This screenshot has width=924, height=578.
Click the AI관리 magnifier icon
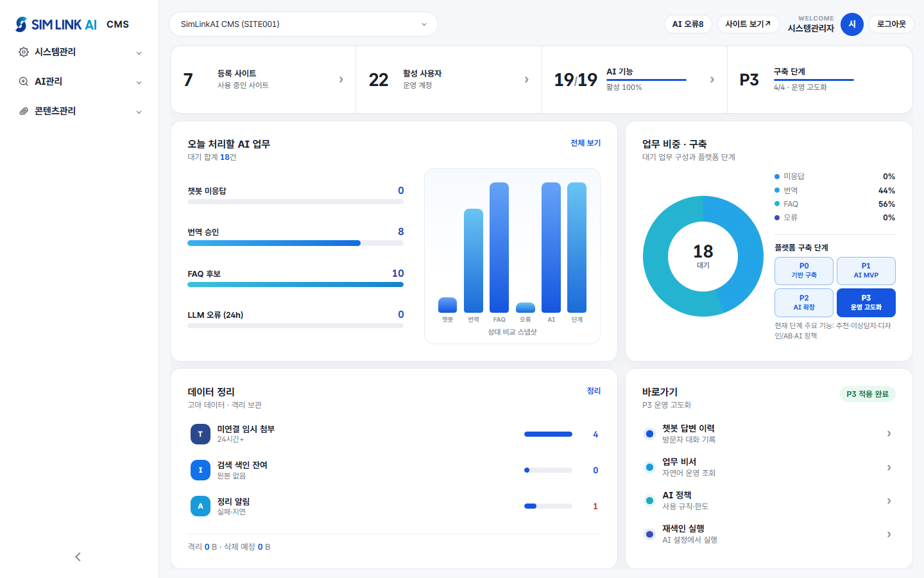24,82
